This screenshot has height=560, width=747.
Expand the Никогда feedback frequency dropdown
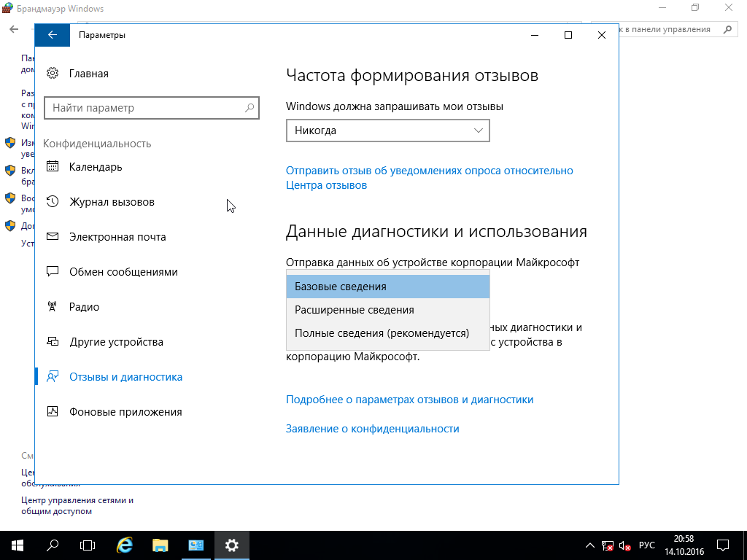point(387,131)
